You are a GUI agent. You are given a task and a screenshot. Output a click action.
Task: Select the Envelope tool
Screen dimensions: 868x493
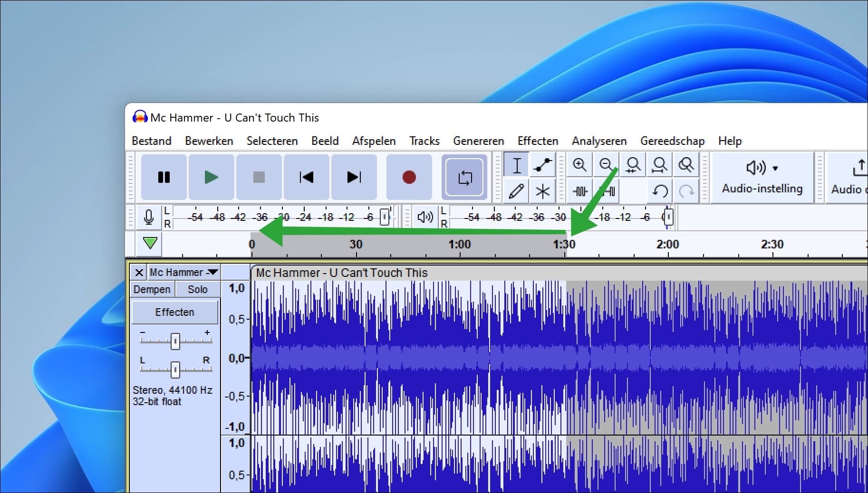click(542, 165)
